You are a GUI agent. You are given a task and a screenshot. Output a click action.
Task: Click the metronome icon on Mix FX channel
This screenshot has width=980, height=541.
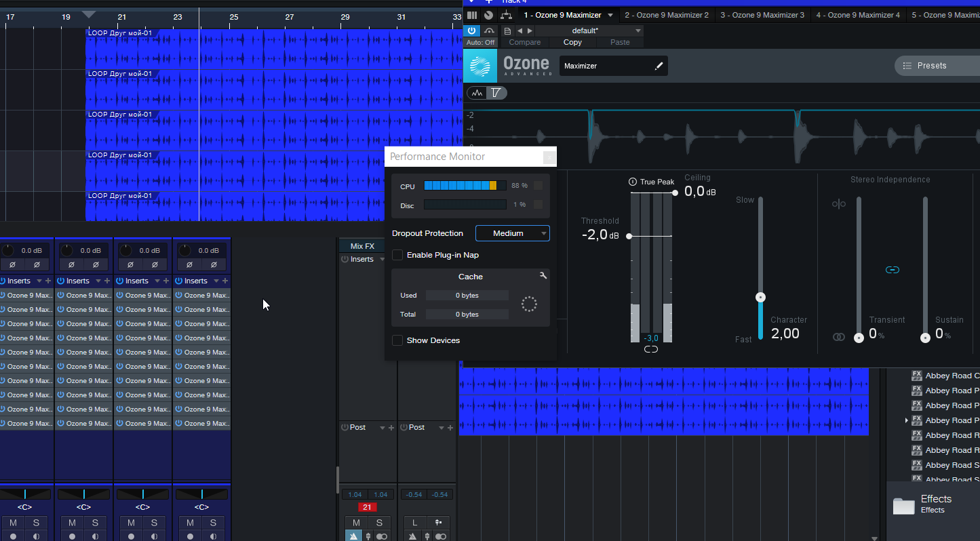click(x=354, y=536)
